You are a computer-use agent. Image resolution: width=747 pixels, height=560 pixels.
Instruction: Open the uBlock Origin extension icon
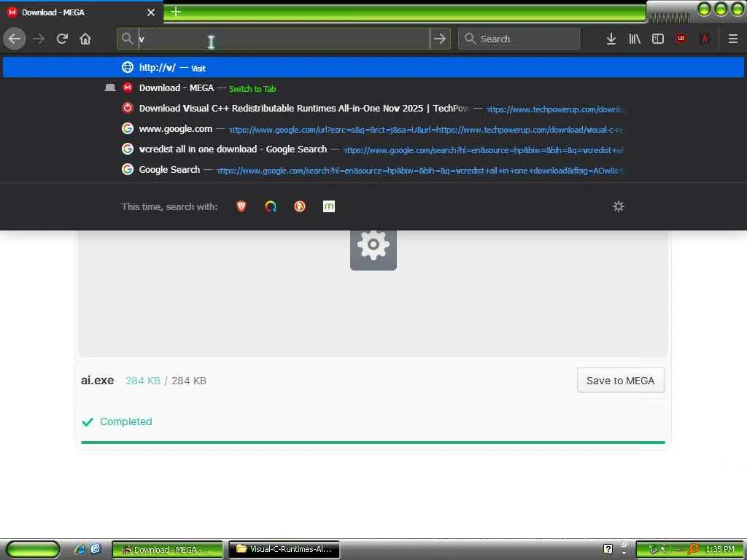pos(681,39)
